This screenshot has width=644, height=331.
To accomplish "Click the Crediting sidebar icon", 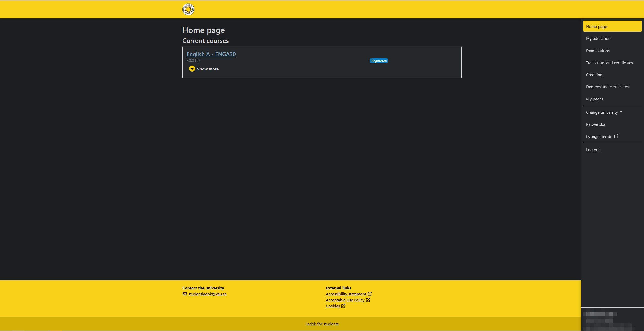I will pyautogui.click(x=594, y=75).
